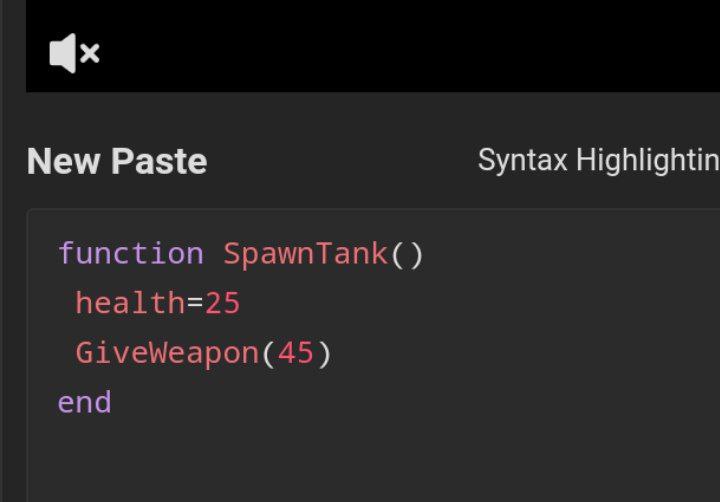Image resolution: width=720 pixels, height=502 pixels.
Task: Click the closing parenthesis after 45
Action: (x=324, y=354)
